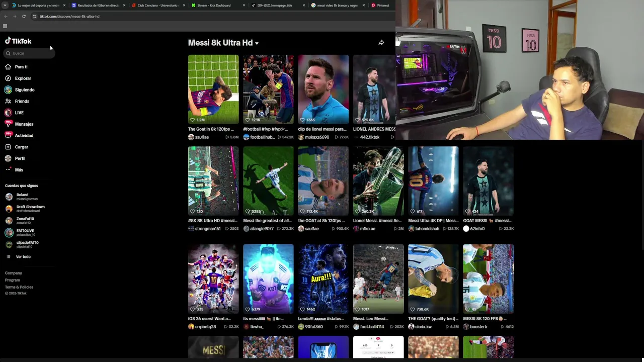The width and height of the screenshot is (644, 362).
Task: Open the strongman151 author avatar
Action: click(191, 229)
